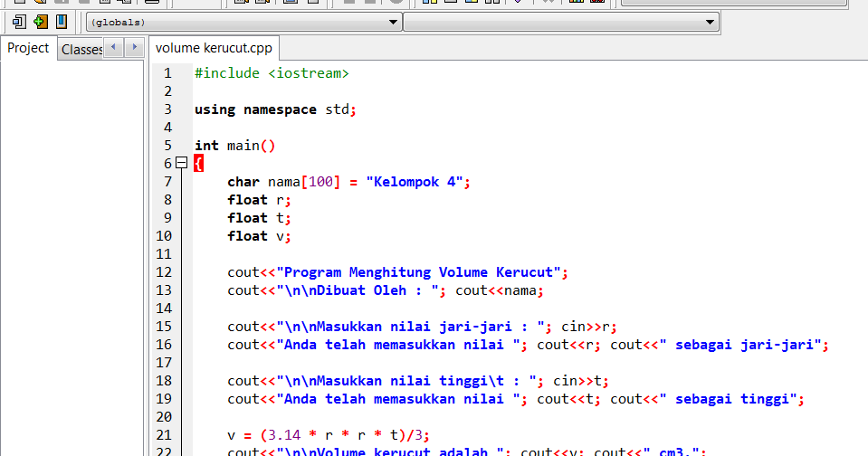The height and width of the screenshot is (456, 868).
Task: Click "\n\nMasukkan nilai jari-jari : " string
Action: [x=410, y=327]
